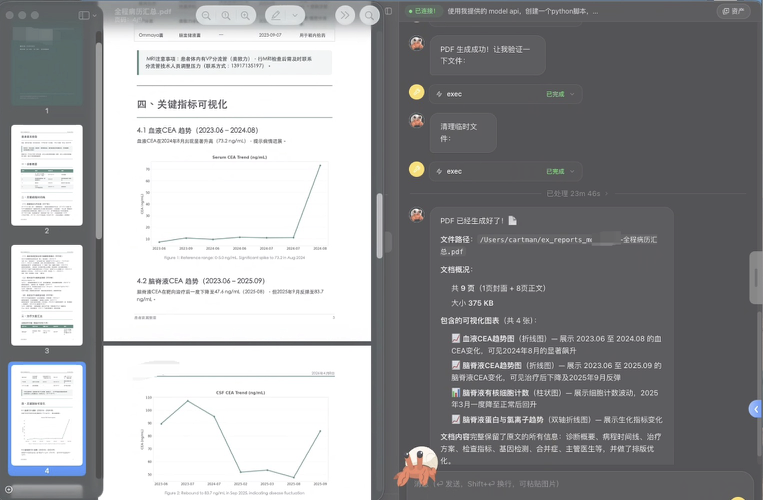Click the actual size zoom icon
The width and height of the screenshot is (763, 500).
point(228,16)
